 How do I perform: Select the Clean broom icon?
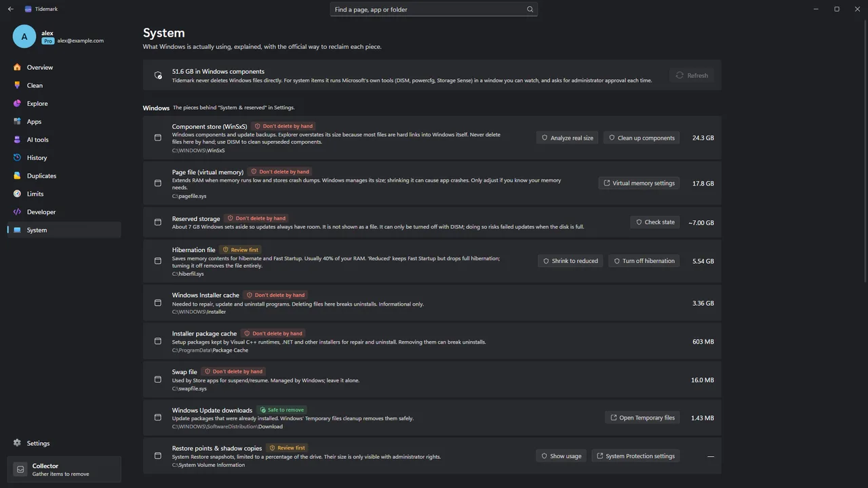17,85
